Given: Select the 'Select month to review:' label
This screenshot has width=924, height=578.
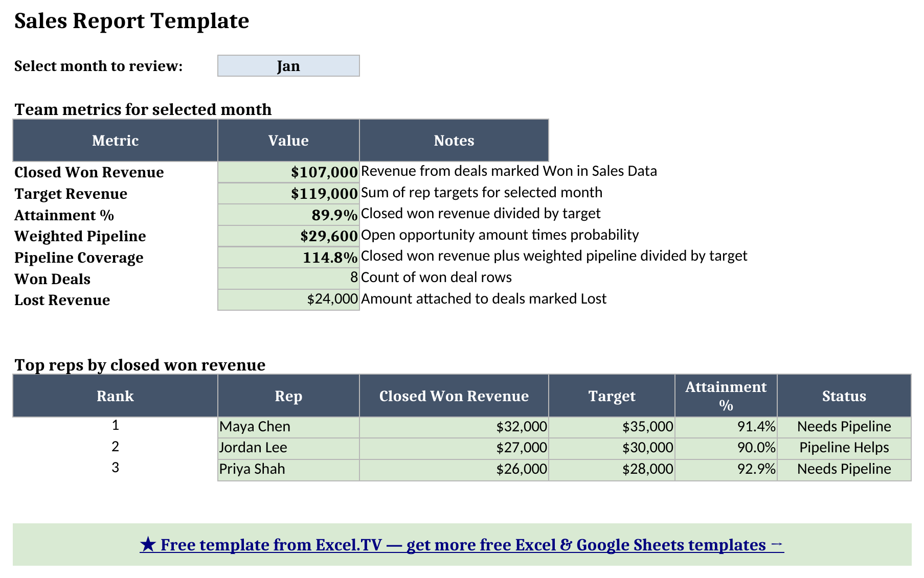Looking at the screenshot, I should pyautogui.click(x=98, y=66).
